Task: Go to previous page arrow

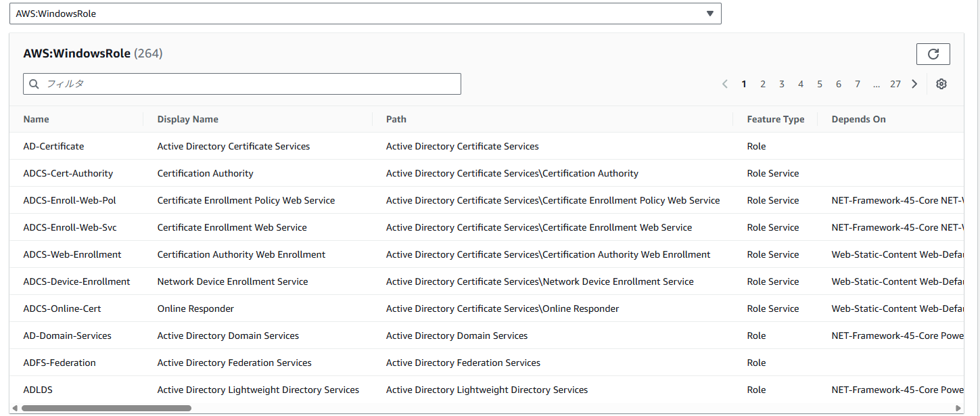Action: point(725,84)
